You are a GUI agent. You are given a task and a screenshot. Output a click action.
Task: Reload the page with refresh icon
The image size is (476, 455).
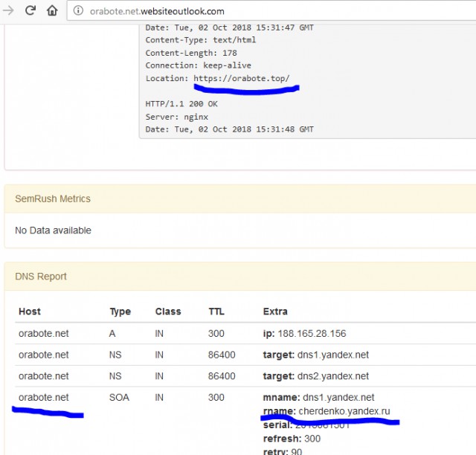(30, 11)
